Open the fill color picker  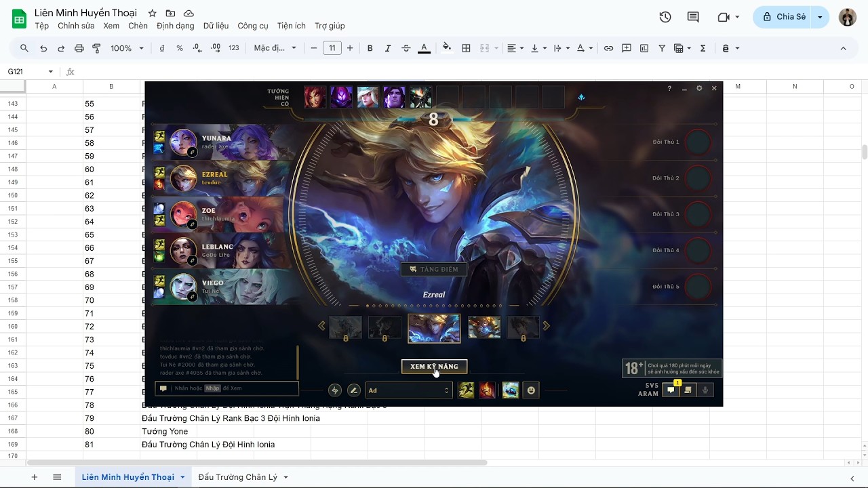(x=447, y=48)
